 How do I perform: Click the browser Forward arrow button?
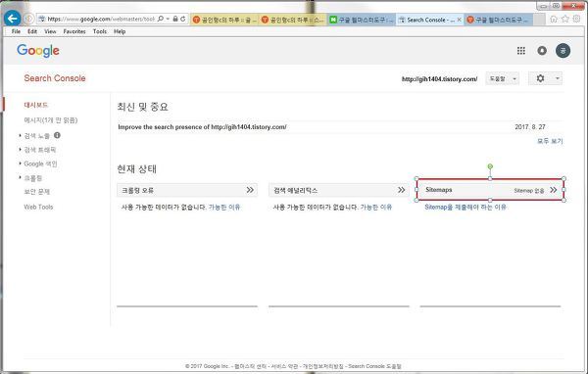(28, 19)
